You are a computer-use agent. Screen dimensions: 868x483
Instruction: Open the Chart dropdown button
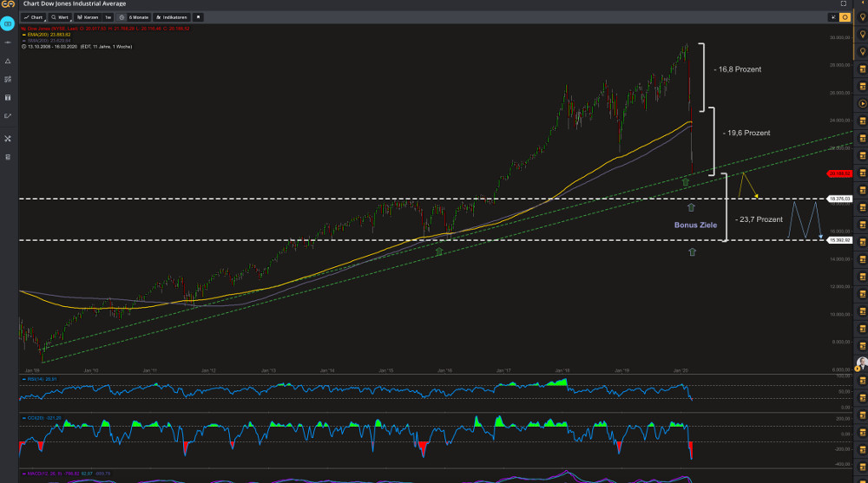coord(33,17)
